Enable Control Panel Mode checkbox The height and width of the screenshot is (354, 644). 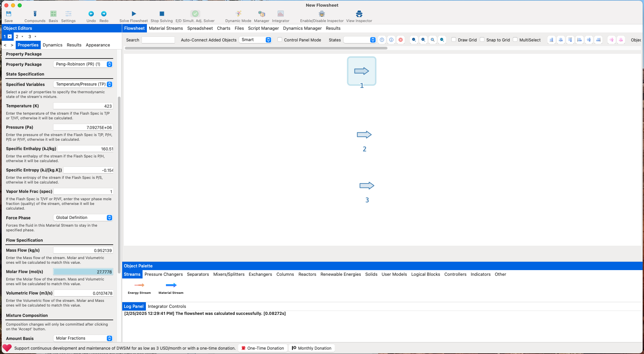[x=280, y=39]
